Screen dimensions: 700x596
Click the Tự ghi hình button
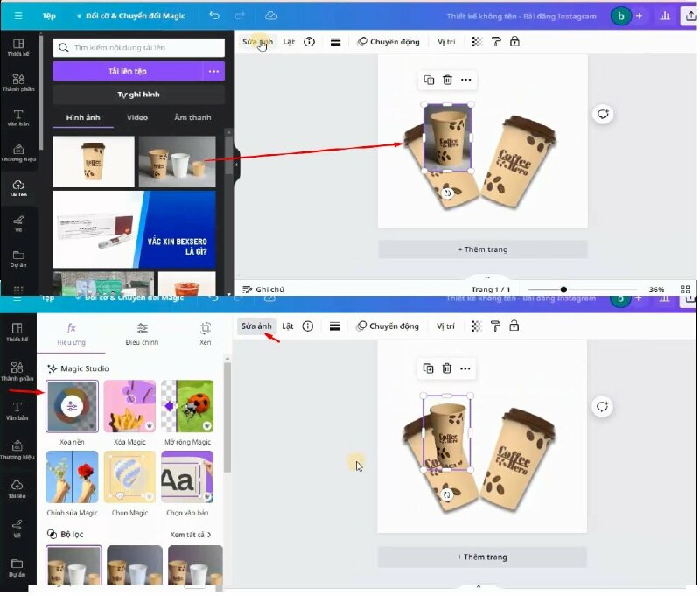coord(138,95)
